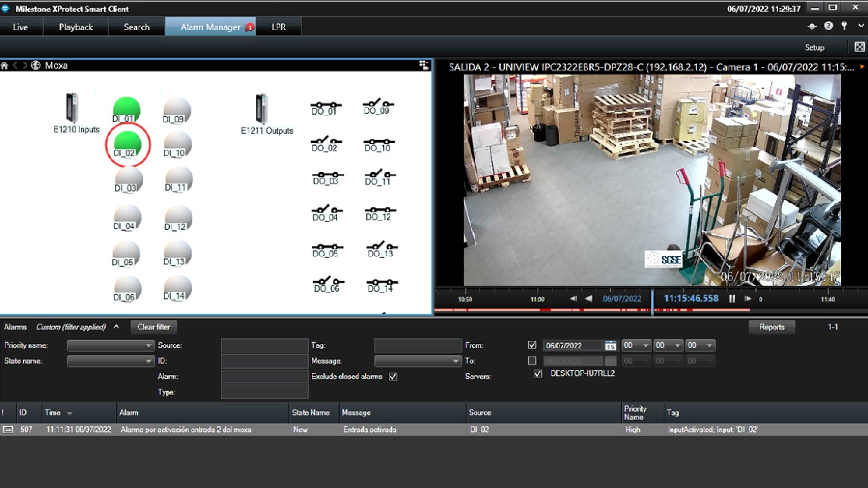Screen dimensions: 868x488
Task: Open the From seconds dropdown
Action: pos(700,346)
